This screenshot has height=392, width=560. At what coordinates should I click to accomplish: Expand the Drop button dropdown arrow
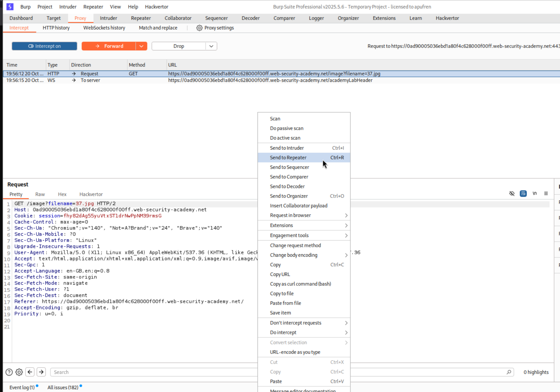(211, 46)
